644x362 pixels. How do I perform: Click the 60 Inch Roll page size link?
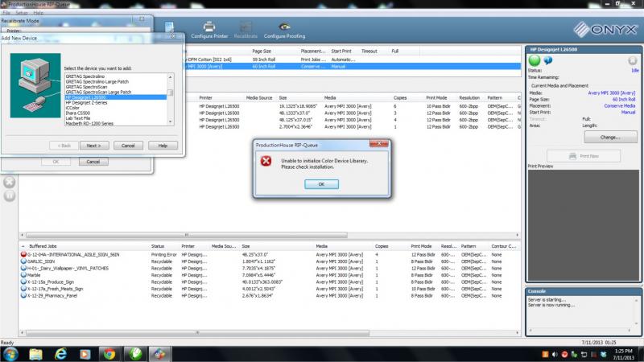coord(623,99)
